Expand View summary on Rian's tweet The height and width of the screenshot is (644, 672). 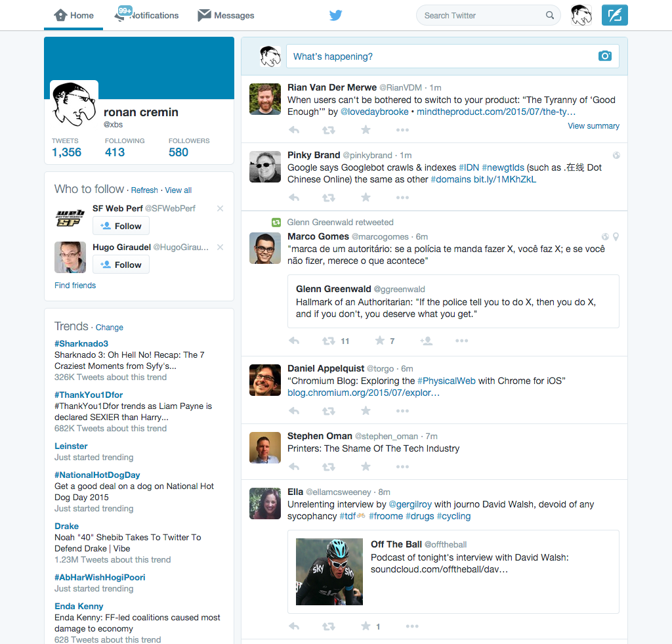pos(593,126)
